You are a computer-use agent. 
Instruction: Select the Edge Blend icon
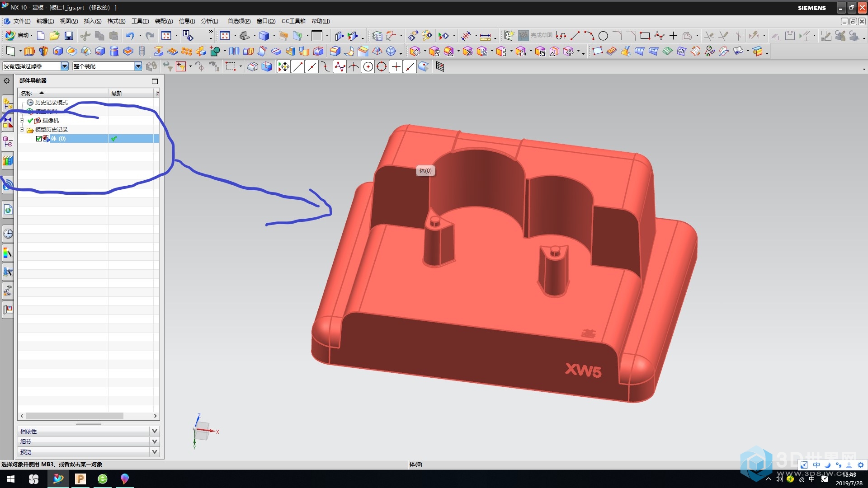tap(335, 51)
